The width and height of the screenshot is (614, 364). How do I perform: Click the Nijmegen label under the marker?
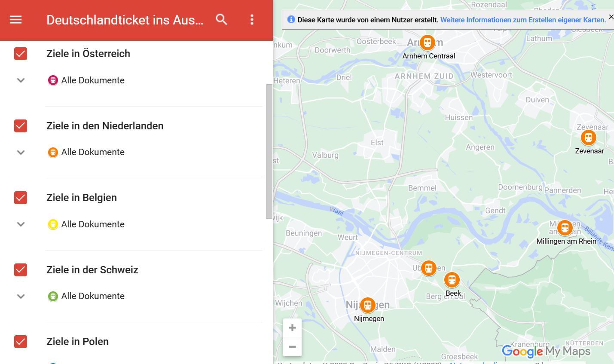coord(369,318)
